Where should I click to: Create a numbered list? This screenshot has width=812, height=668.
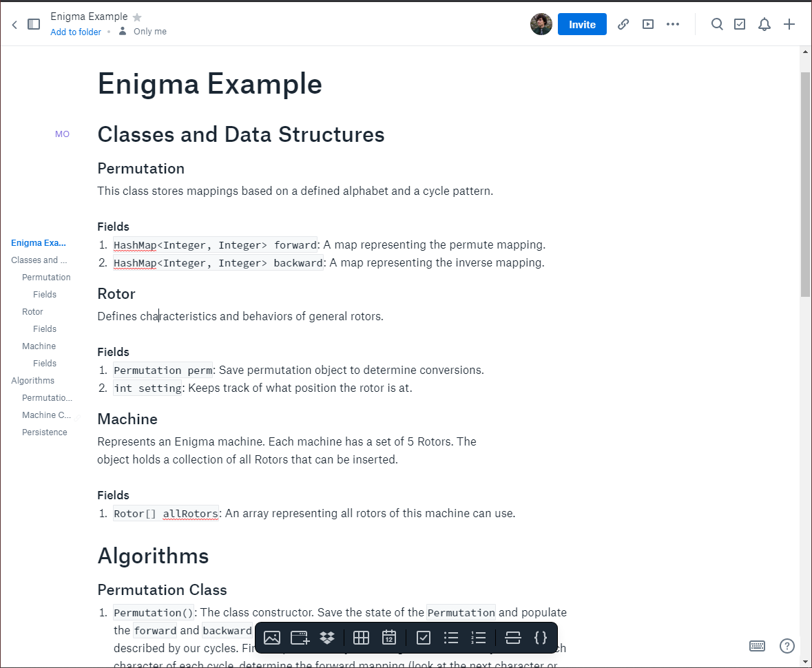pos(479,638)
